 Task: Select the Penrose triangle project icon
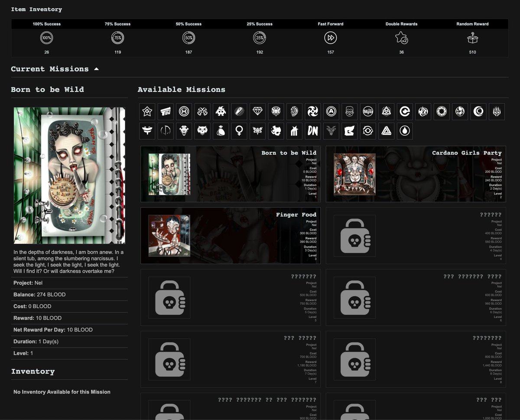click(387, 131)
